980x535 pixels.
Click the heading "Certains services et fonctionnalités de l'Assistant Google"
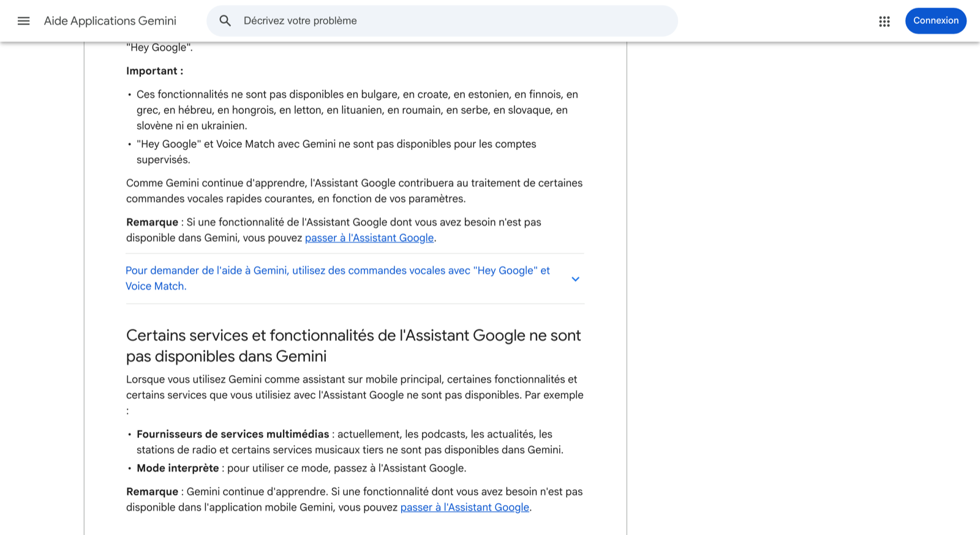(x=353, y=346)
